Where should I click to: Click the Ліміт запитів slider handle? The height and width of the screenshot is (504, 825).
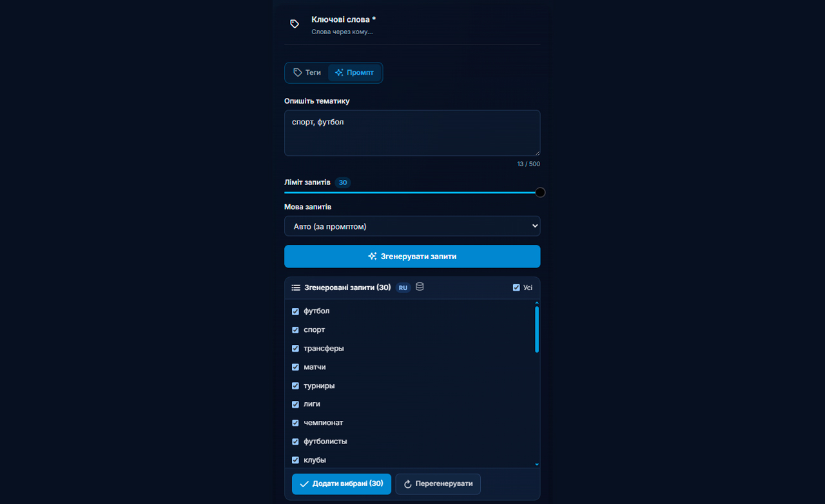point(540,192)
